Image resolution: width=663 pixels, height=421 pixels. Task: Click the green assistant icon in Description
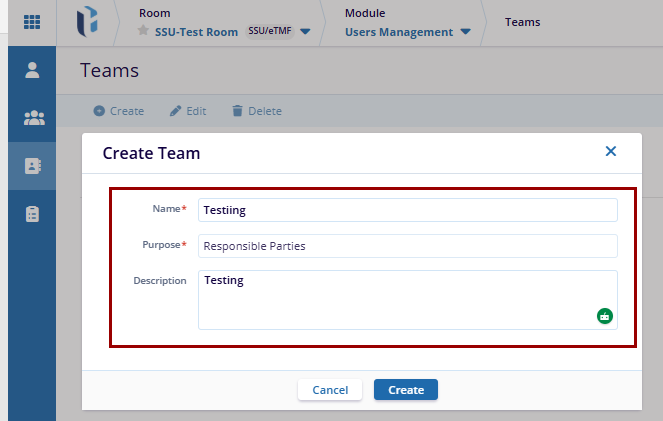pyautogui.click(x=604, y=316)
